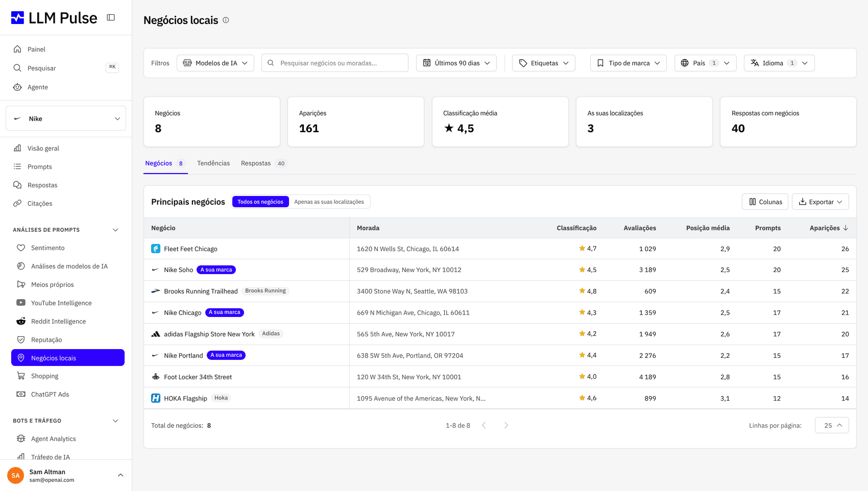Click the HOKA Flagship logo icon
The image size is (868, 491).
click(156, 398)
